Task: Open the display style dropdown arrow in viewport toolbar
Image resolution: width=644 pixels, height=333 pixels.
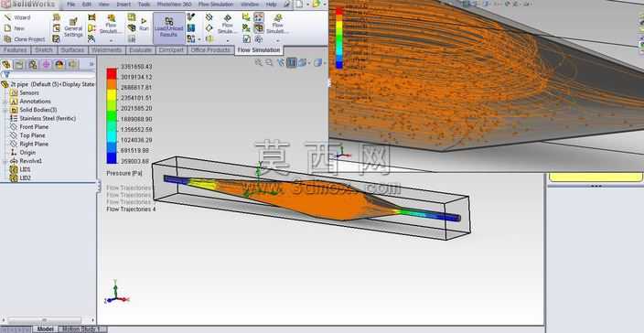Action: coord(325,63)
